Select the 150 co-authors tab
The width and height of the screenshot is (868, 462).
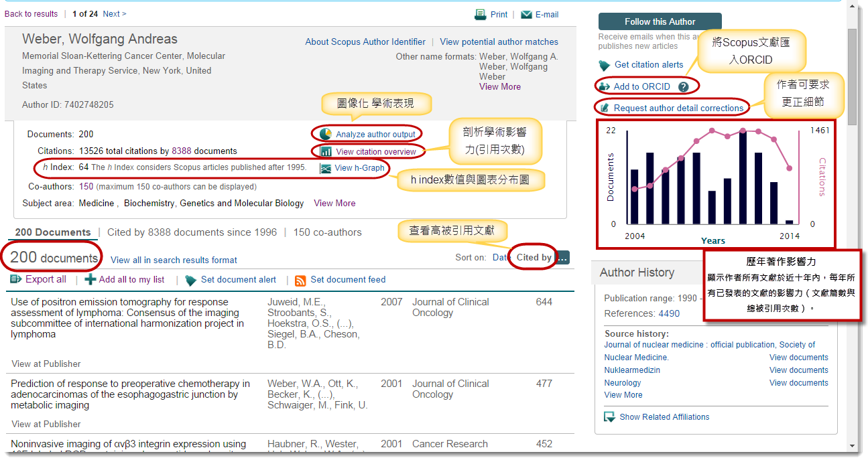tap(327, 232)
